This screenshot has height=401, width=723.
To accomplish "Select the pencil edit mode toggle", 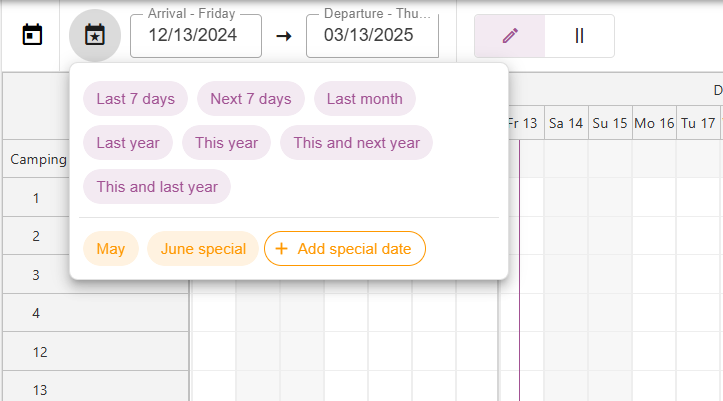I will 510,35.
